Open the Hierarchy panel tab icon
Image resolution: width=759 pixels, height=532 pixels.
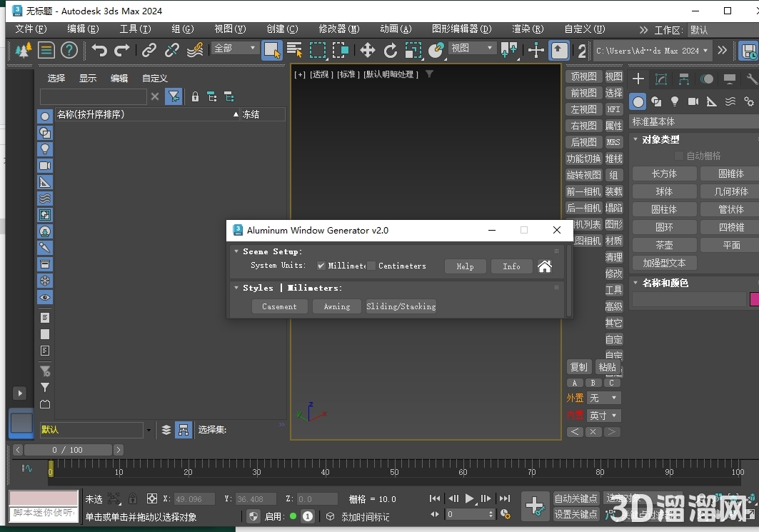coord(683,79)
